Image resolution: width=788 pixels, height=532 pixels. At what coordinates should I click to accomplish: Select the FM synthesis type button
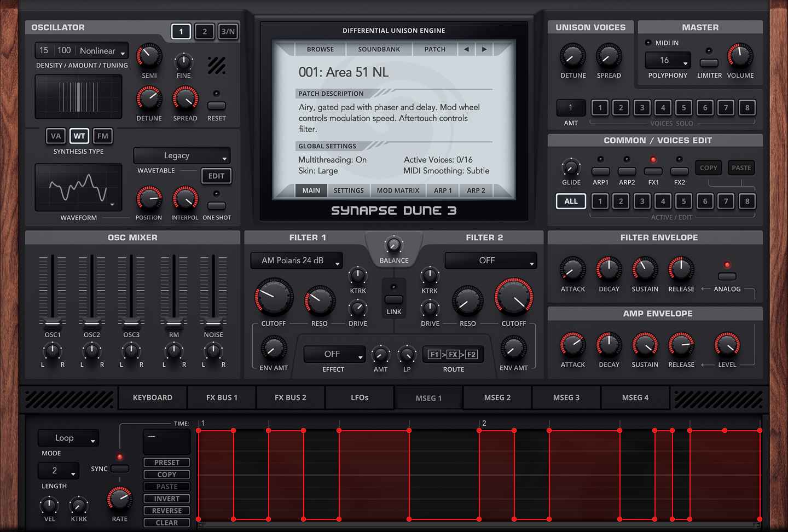pyautogui.click(x=102, y=136)
